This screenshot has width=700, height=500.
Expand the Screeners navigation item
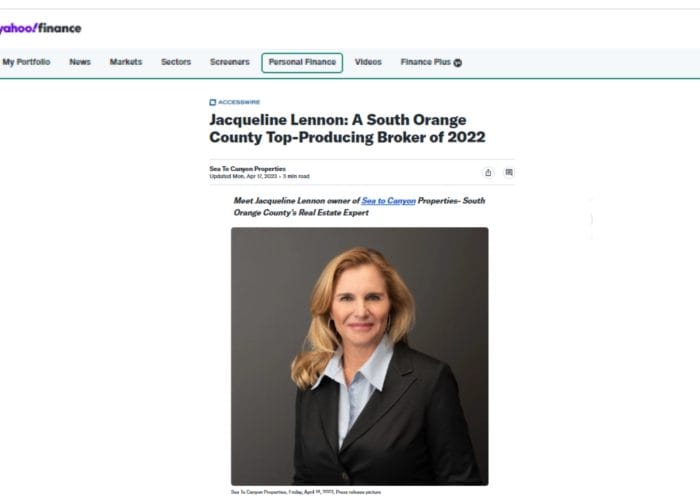tap(229, 62)
